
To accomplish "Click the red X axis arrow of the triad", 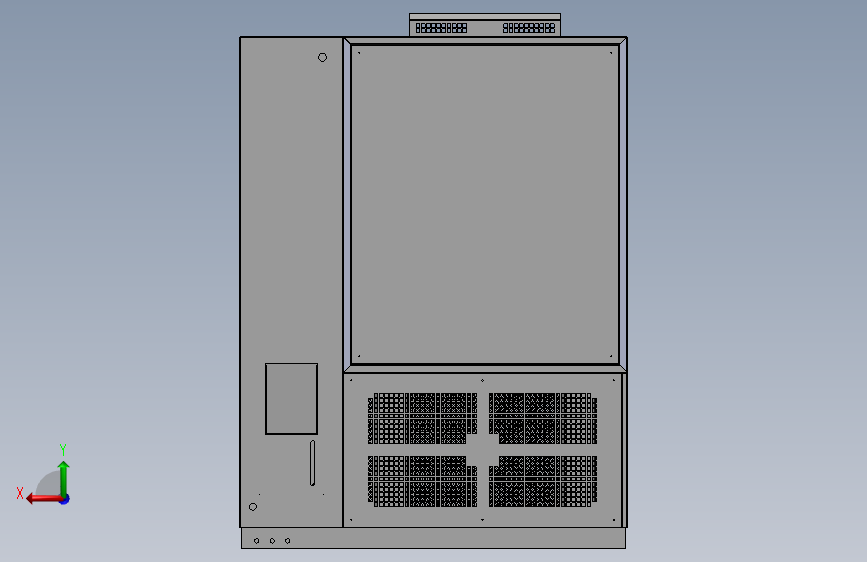I will tap(43, 499).
